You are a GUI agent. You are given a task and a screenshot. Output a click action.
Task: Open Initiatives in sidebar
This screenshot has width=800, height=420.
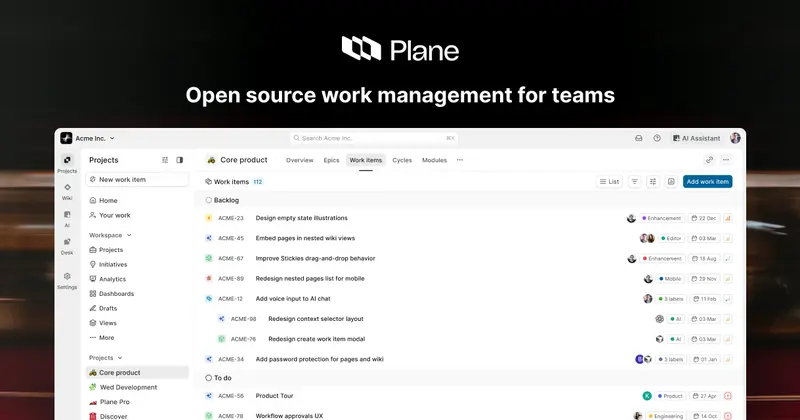coord(137,264)
